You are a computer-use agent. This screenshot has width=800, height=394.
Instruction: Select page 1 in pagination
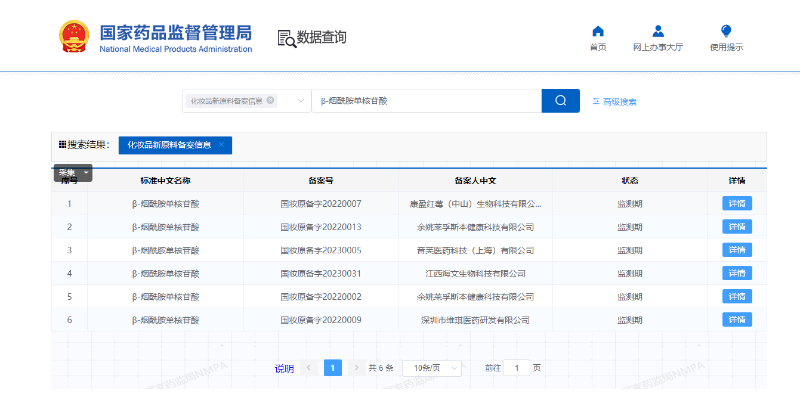(333, 368)
